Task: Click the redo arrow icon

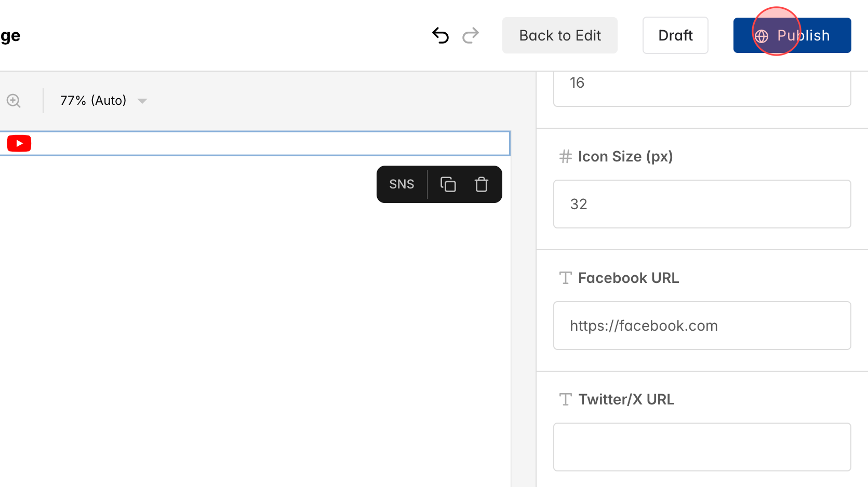Action: [x=471, y=35]
